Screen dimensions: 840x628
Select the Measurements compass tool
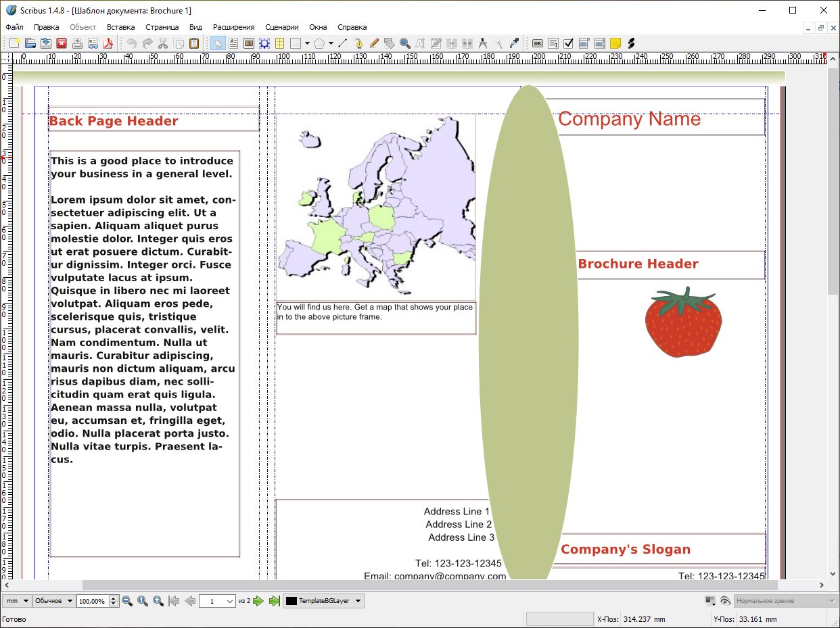tap(483, 43)
